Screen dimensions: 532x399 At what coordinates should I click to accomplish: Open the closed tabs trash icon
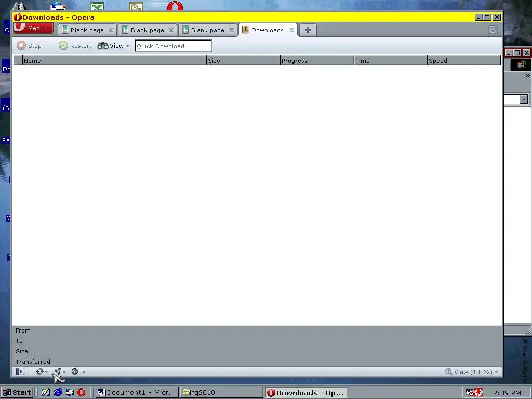(x=493, y=31)
